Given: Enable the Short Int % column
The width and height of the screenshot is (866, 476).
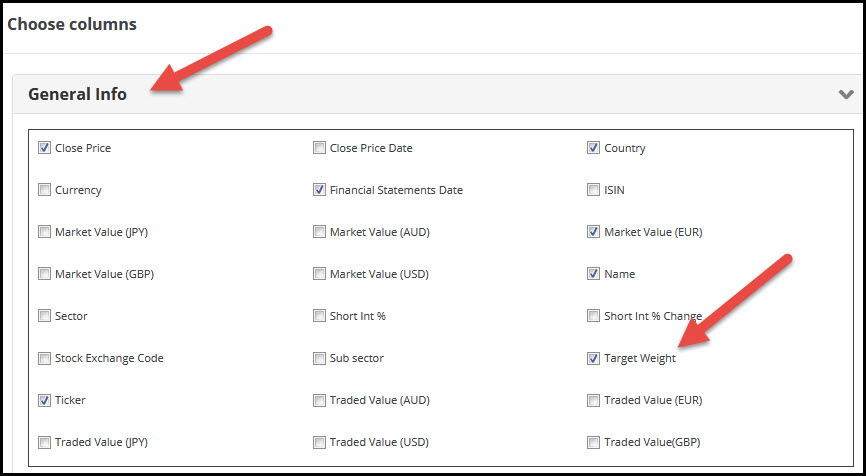Looking at the screenshot, I should [x=319, y=316].
